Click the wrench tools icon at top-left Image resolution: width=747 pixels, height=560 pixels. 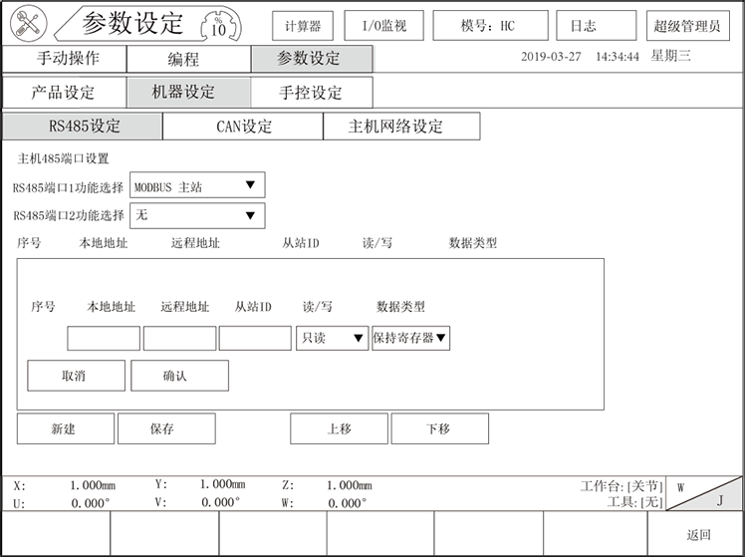pos(27,25)
